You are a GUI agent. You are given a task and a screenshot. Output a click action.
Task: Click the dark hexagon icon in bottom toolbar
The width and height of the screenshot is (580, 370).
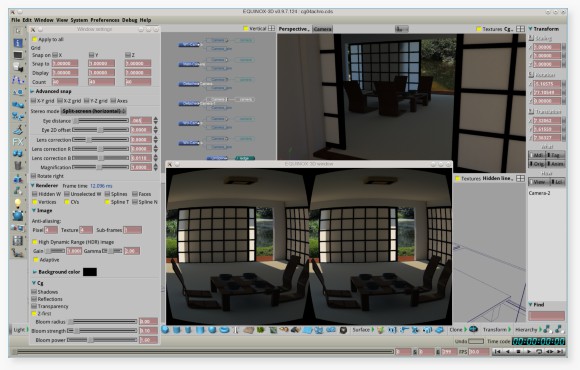[343, 330]
